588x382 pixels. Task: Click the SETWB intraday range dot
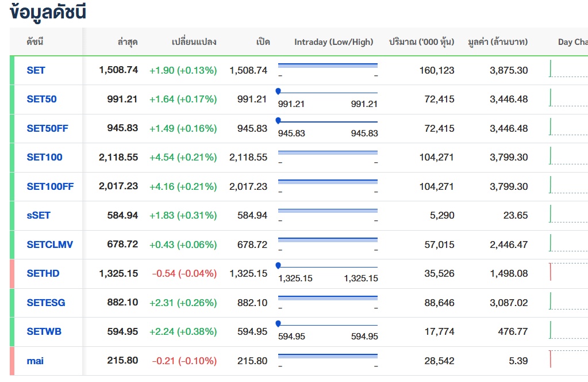pyautogui.click(x=278, y=323)
